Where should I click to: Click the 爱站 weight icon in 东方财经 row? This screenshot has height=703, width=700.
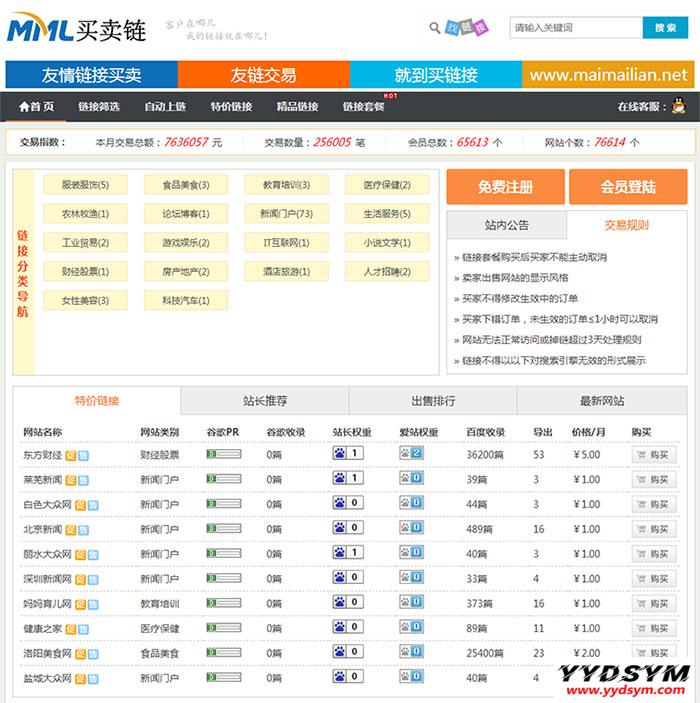point(411,453)
